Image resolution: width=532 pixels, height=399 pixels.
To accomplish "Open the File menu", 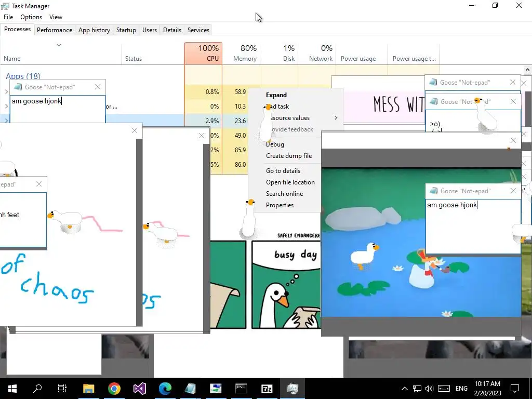I will coord(8,17).
